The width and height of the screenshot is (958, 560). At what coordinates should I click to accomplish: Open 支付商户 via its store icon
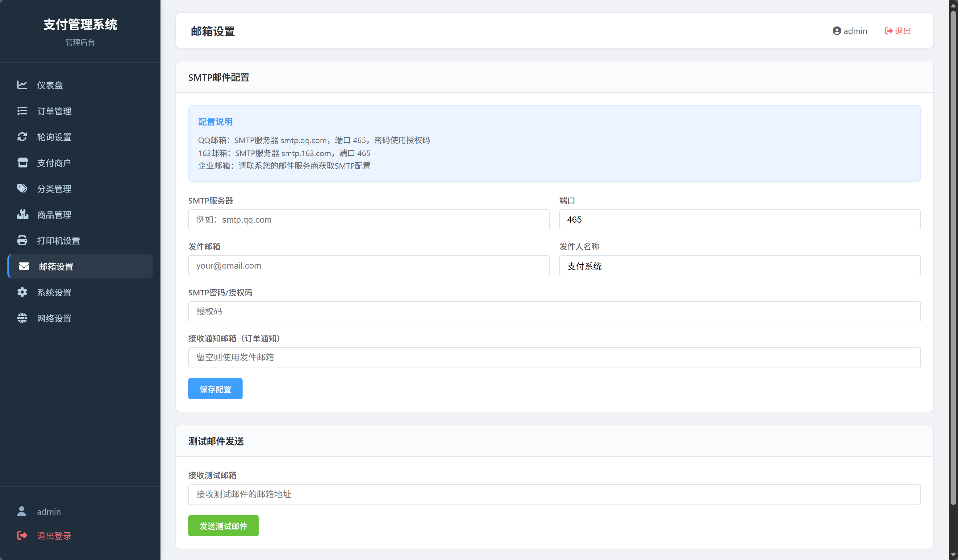(x=23, y=163)
